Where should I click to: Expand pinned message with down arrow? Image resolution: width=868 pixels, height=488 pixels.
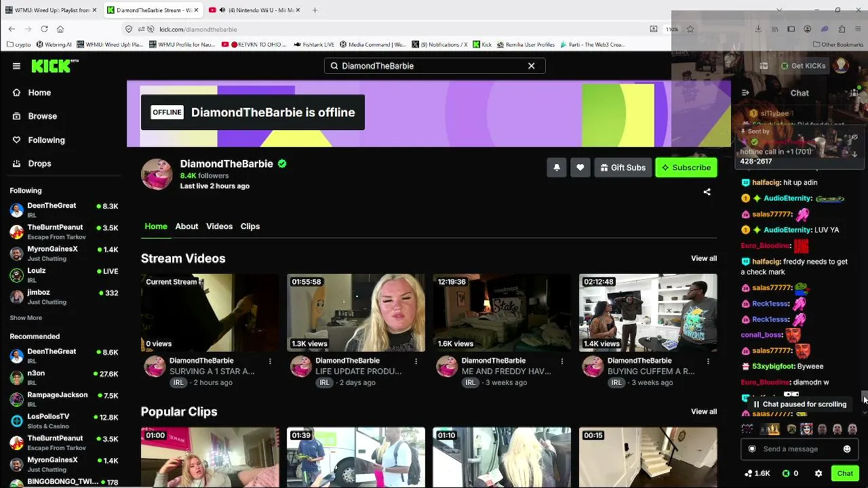854,154
